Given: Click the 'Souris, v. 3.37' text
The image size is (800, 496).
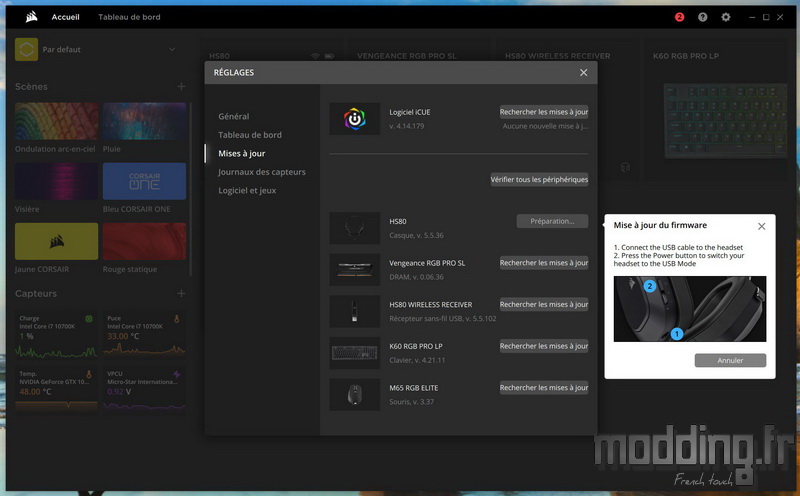Looking at the screenshot, I should (x=412, y=402).
